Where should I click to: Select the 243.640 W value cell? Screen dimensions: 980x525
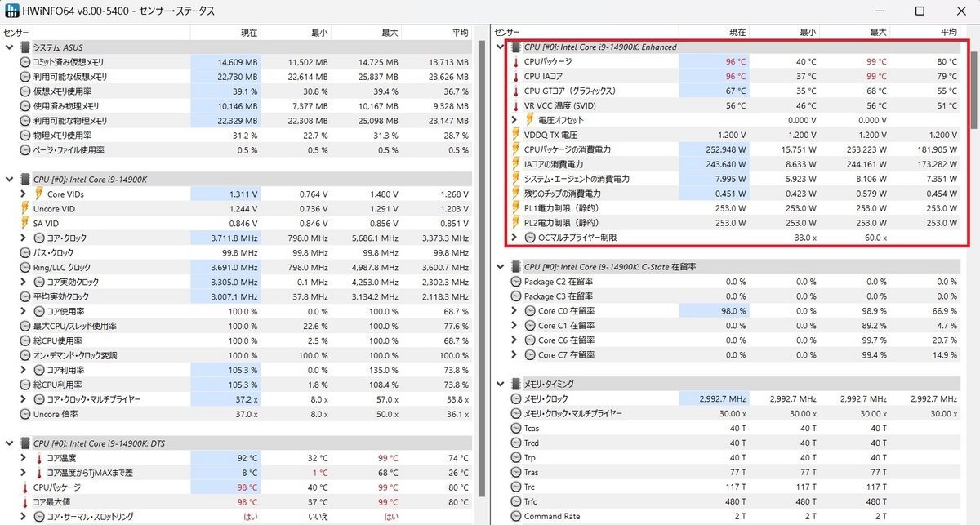715,165
